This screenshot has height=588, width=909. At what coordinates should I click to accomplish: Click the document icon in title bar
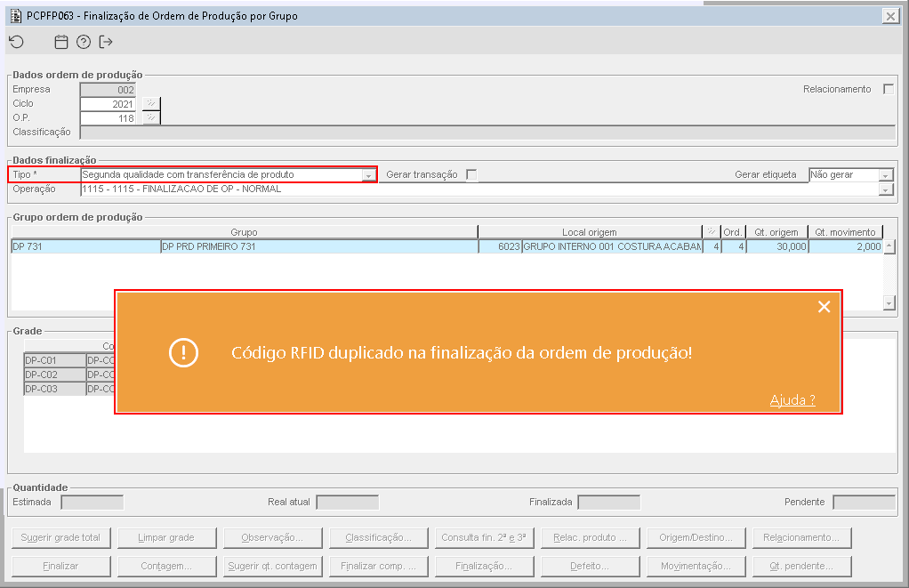coord(16,16)
